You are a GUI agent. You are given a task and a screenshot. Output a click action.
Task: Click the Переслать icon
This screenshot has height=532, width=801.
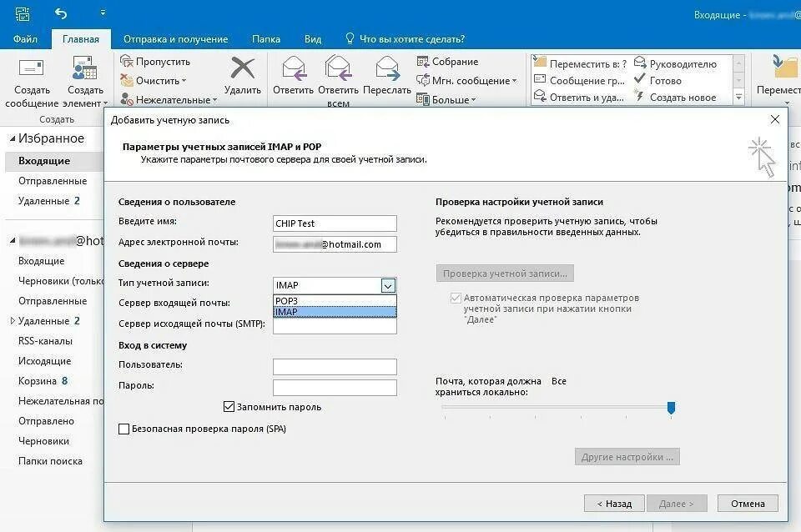point(386,68)
